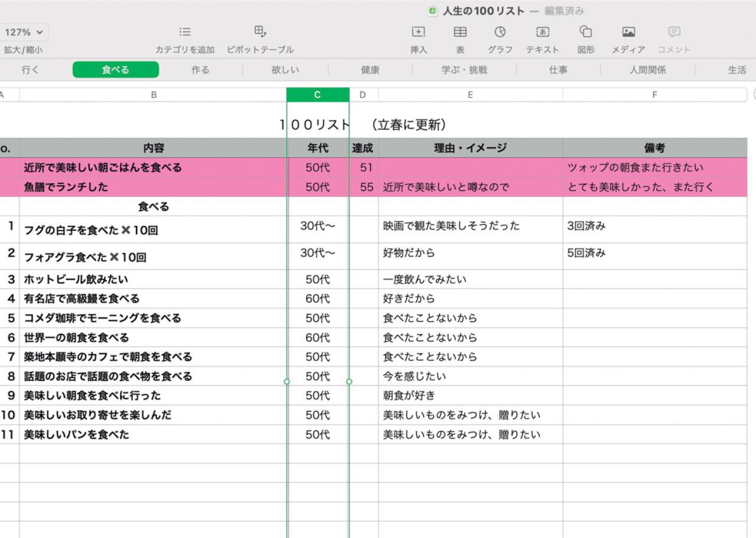Click the Text (テキスト) box icon
This screenshot has width=756, height=538.
(x=542, y=32)
